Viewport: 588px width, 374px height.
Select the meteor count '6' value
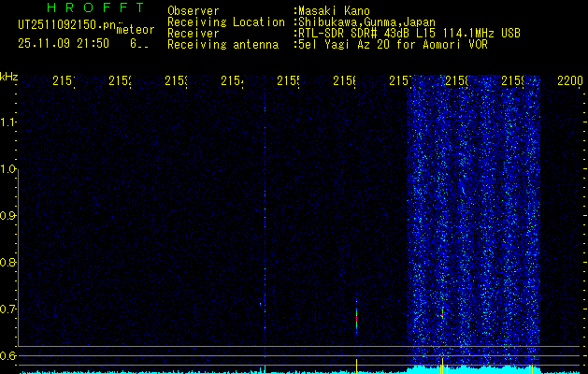click(x=134, y=44)
